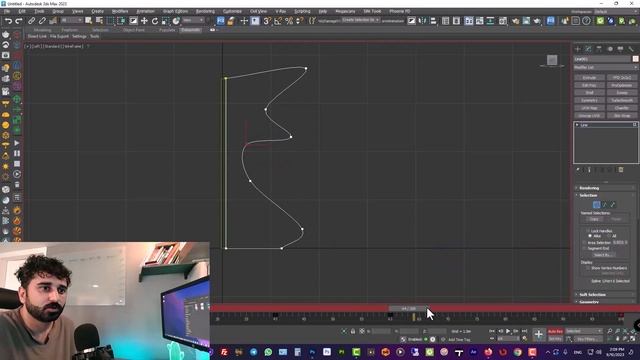Image resolution: width=640 pixels, height=360 pixels.
Task: Click the Redo arrow icon
Action: coord(18,21)
